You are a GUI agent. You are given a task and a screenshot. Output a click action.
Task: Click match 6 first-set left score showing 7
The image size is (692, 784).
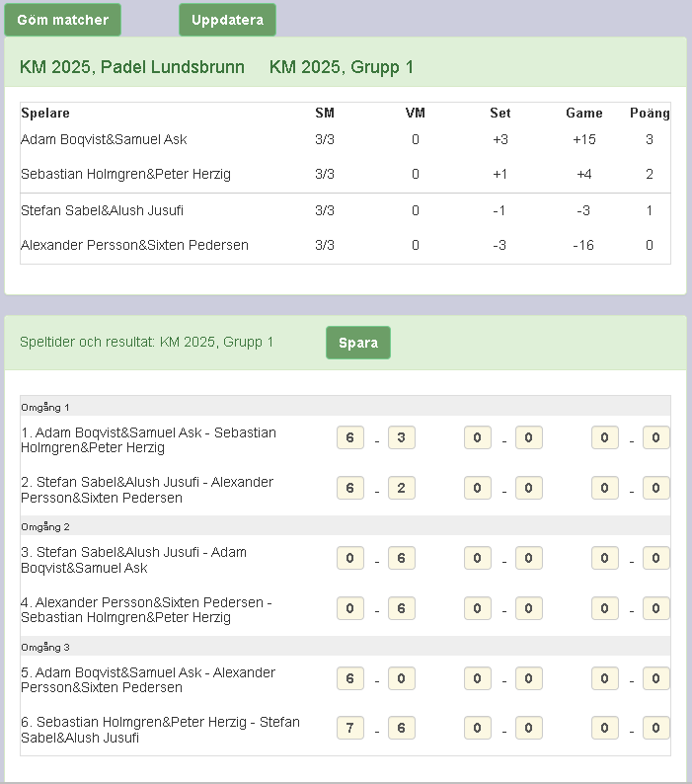pyautogui.click(x=350, y=728)
